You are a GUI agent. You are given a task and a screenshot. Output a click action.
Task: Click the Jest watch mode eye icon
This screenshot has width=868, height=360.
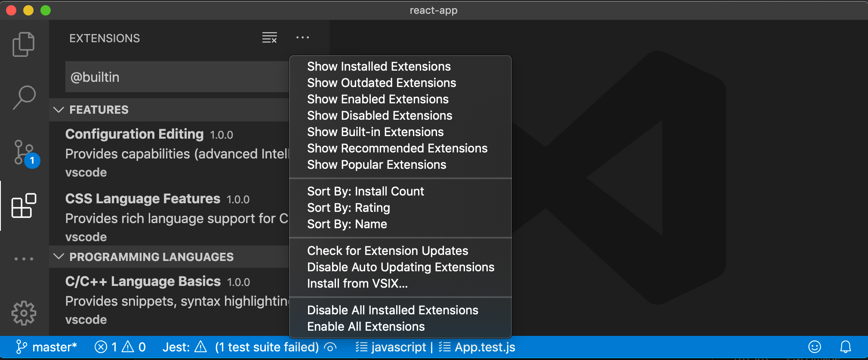[x=330, y=347]
